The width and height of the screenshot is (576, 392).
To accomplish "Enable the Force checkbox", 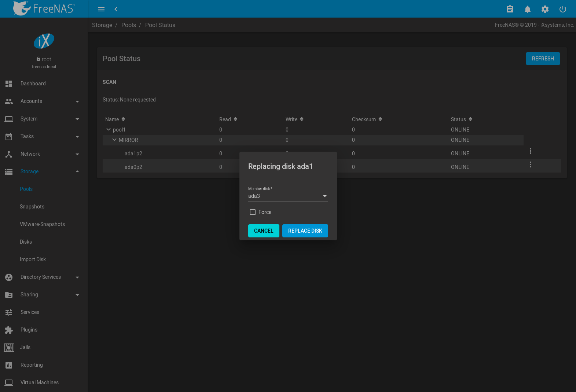I will [x=253, y=212].
